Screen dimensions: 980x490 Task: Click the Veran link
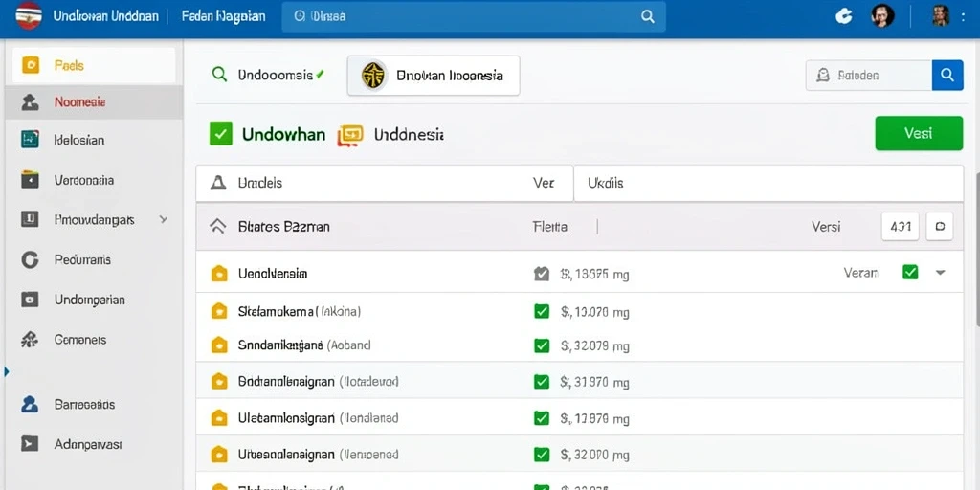(860, 273)
